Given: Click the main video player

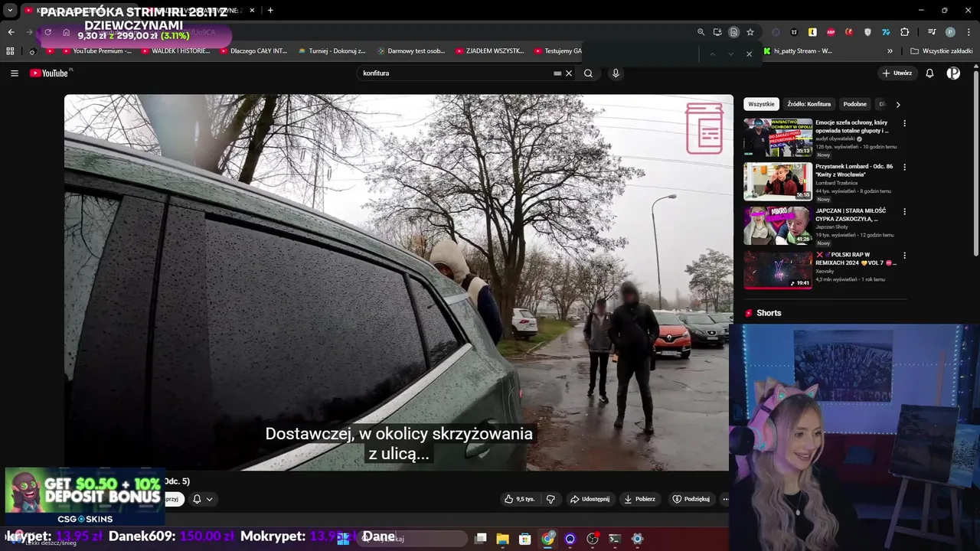Looking at the screenshot, I should (x=398, y=282).
